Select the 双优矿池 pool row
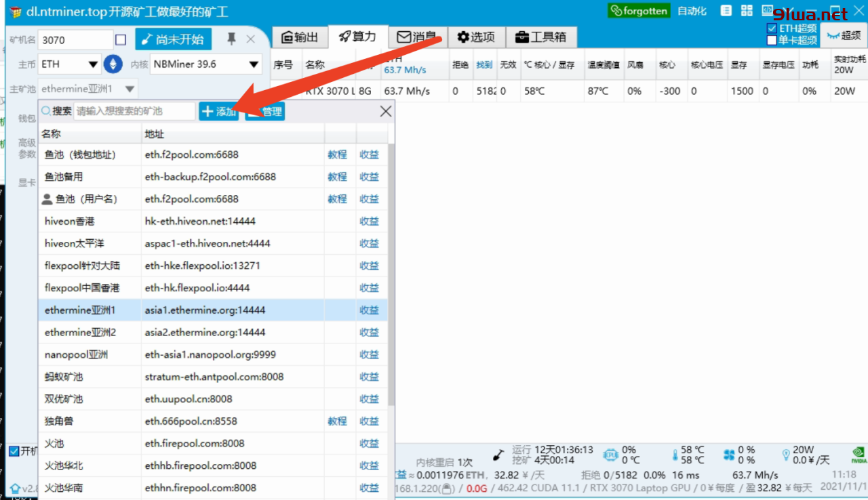Image resolution: width=868 pixels, height=500 pixels. coord(213,399)
